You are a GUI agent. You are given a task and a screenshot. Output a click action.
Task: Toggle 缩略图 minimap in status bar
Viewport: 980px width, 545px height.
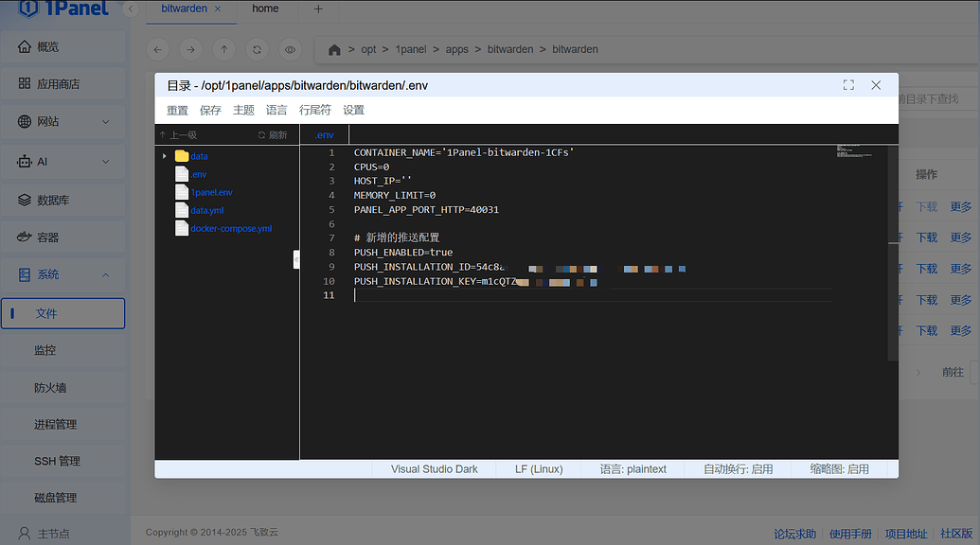coord(839,469)
